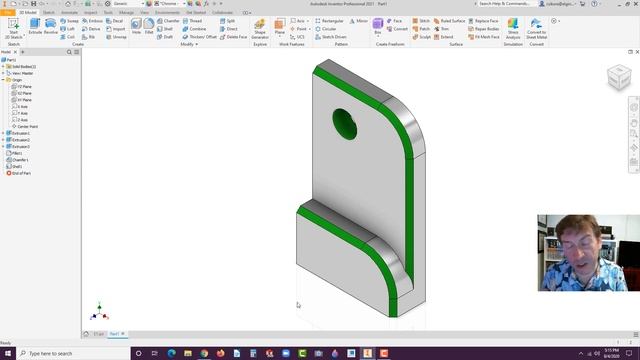Click the Search Help & Commands field

pos(503,4)
